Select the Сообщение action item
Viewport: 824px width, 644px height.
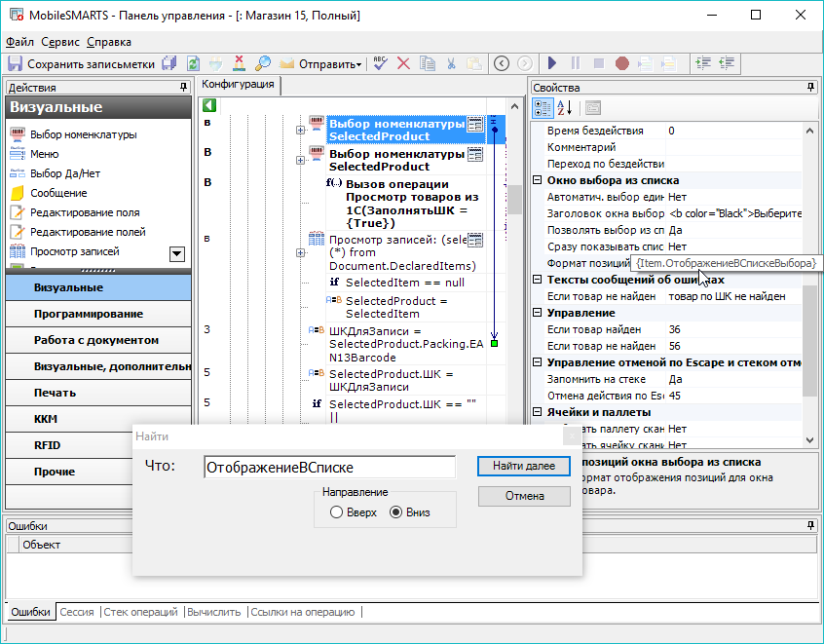[58, 193]
